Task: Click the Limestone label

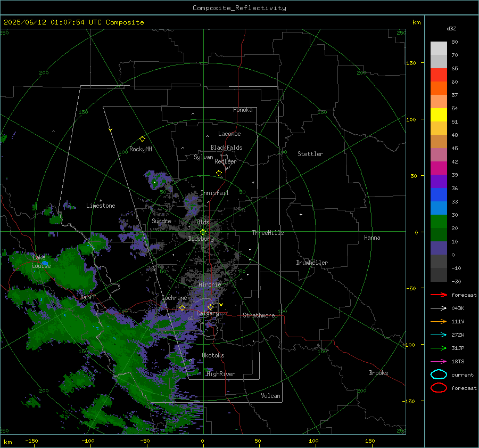Action: pyautogui.click(x=101, y=206)
